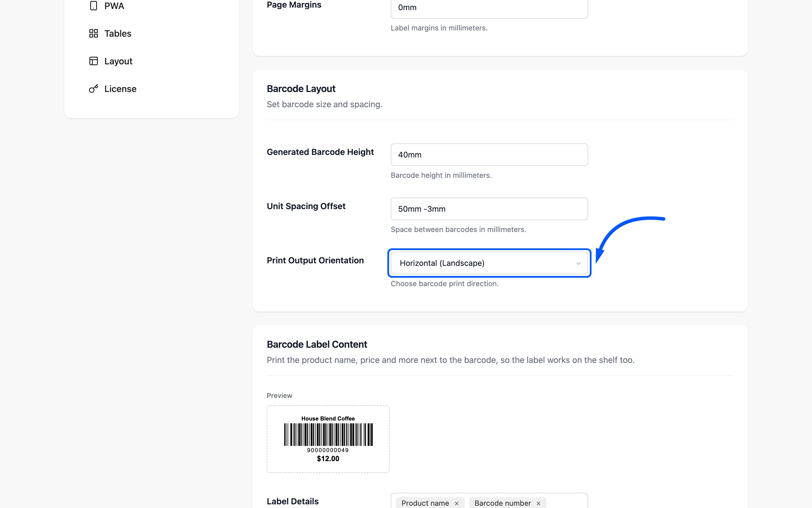Screen dimensions: 812x508
Task: Click 'Choose barcode print direction.' hint text
Action: [445, 284]
